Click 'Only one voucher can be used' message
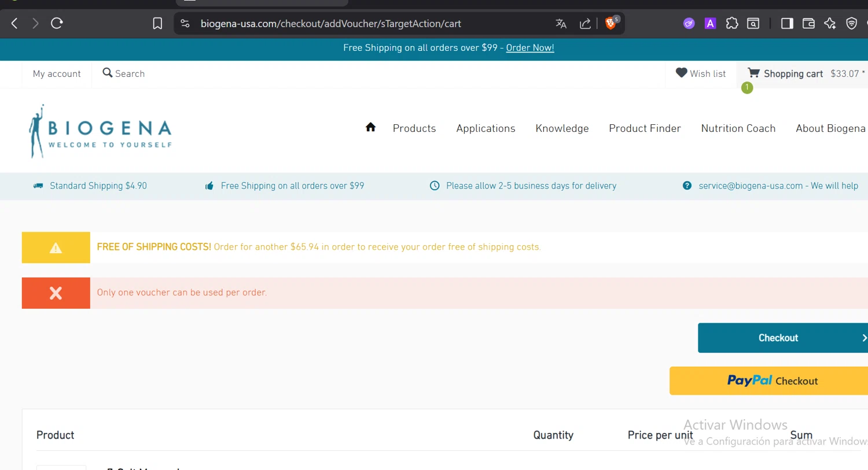868x470 pixels. point(182,293)
